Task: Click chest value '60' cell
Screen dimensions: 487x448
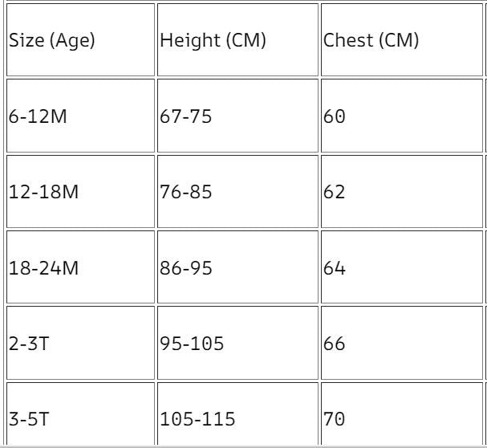Action: [x=401, y=116]
